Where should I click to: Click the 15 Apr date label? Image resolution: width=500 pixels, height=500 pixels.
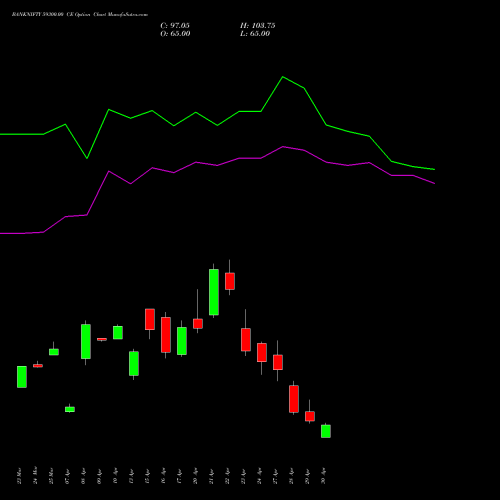[x=147, y=477]
